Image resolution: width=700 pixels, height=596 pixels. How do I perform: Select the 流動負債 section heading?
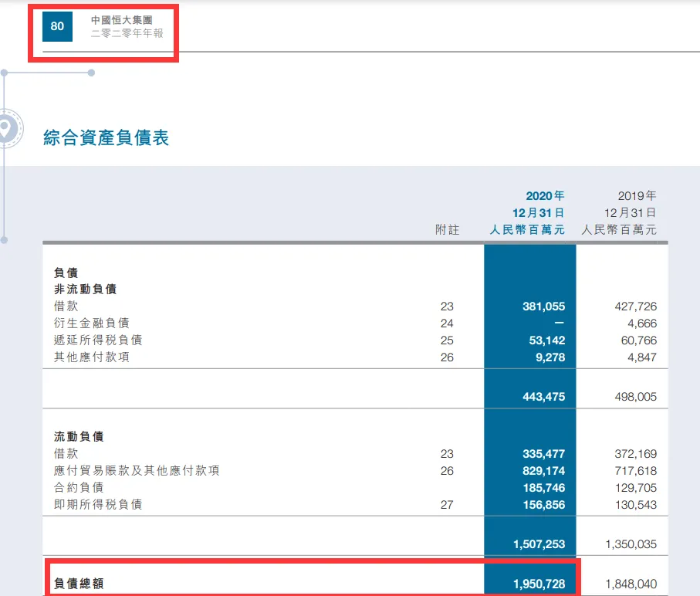tap(79, 437)
